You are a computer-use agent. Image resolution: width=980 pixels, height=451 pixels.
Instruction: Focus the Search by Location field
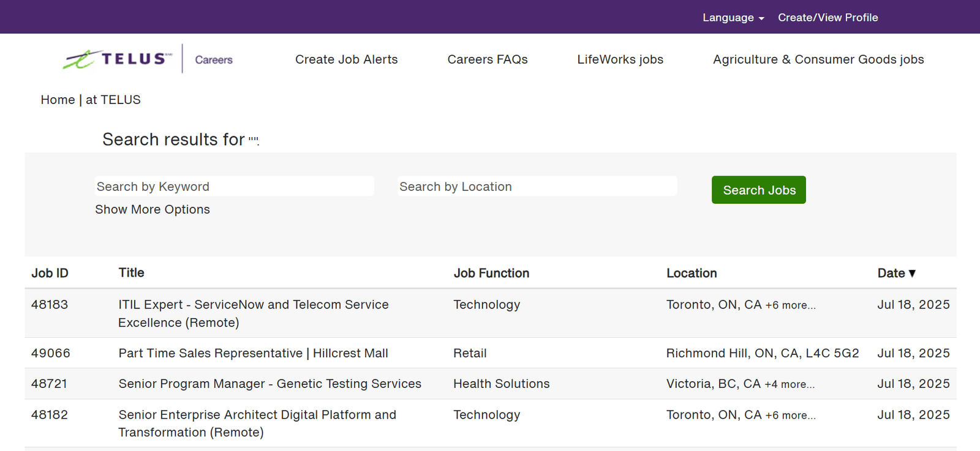537,186
